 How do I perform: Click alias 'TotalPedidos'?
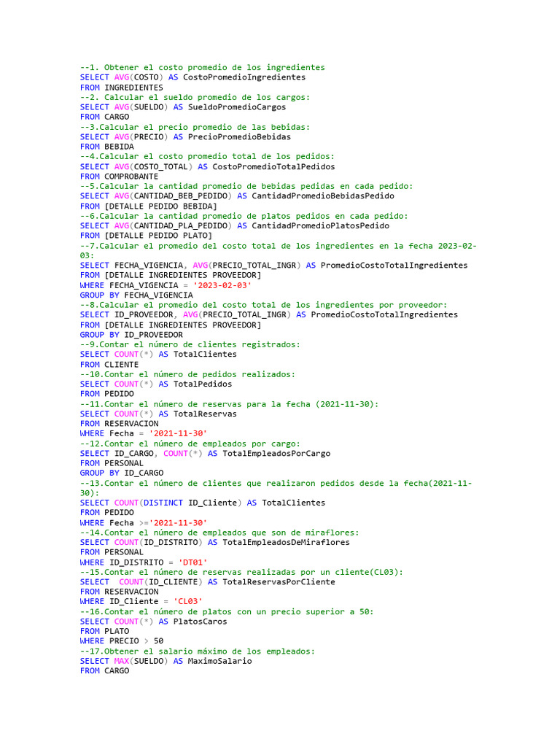203,384
